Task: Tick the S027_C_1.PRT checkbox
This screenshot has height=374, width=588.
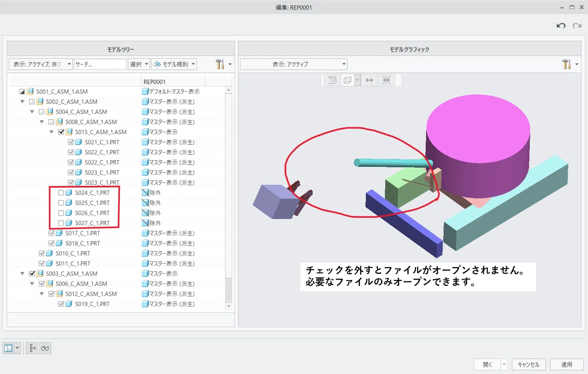Action: coord(61,223)
